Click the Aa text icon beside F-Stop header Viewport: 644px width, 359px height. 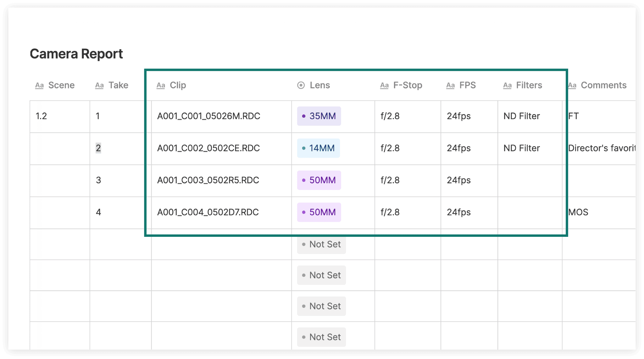point(384,85)
